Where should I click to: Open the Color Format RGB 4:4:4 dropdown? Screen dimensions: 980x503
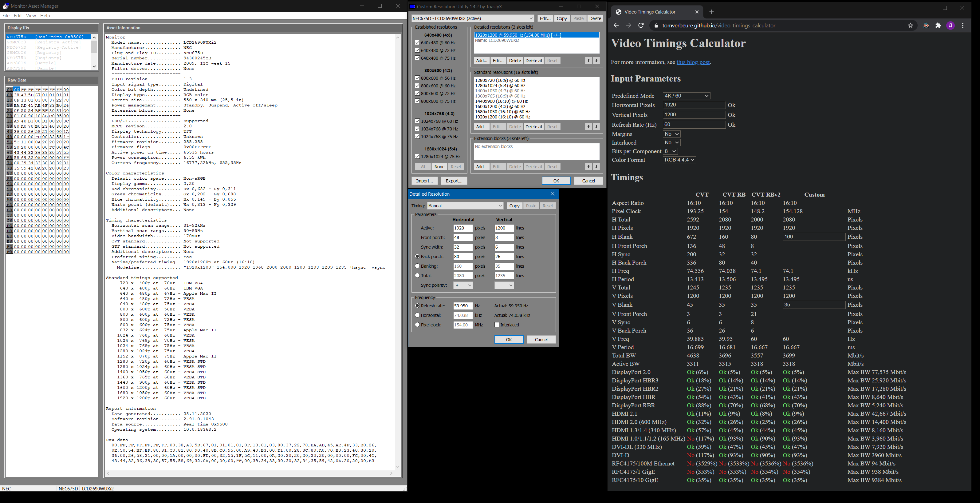(679, 160)
